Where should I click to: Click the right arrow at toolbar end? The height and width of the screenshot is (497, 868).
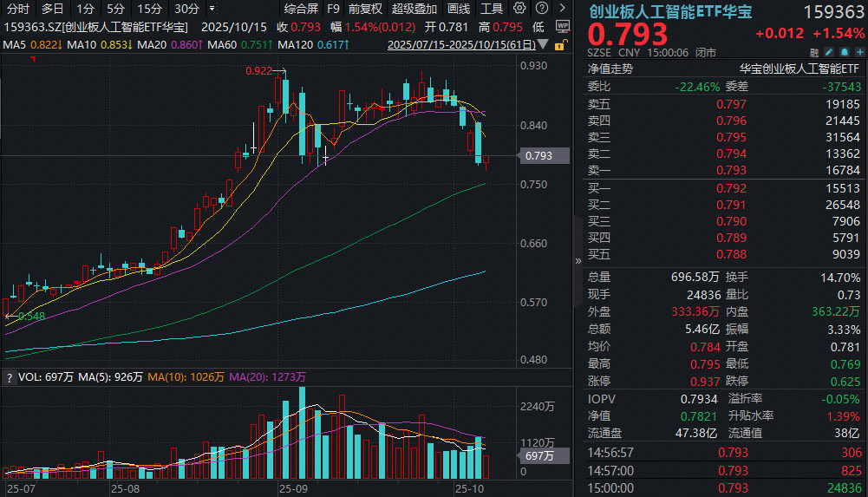pyautogui.click(x=560, y=9)
